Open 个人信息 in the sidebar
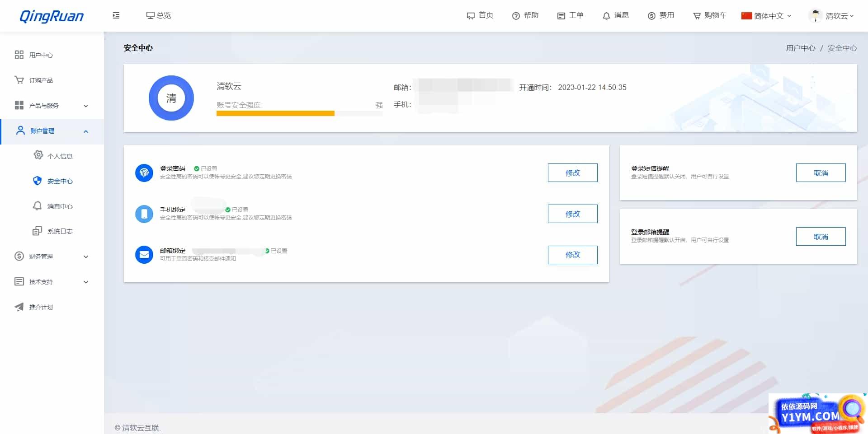The width and height of the screenshot is (868, 434). point(60,156)
